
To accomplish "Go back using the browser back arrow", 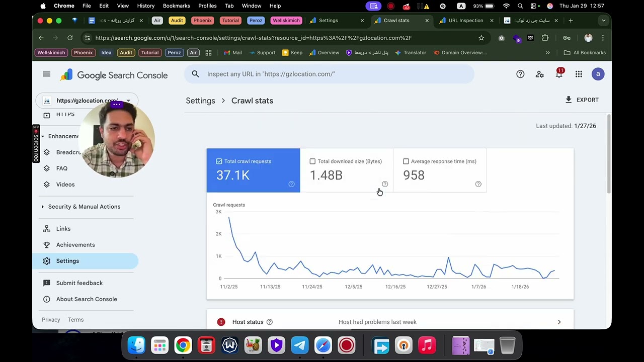I will click(41, 38).
